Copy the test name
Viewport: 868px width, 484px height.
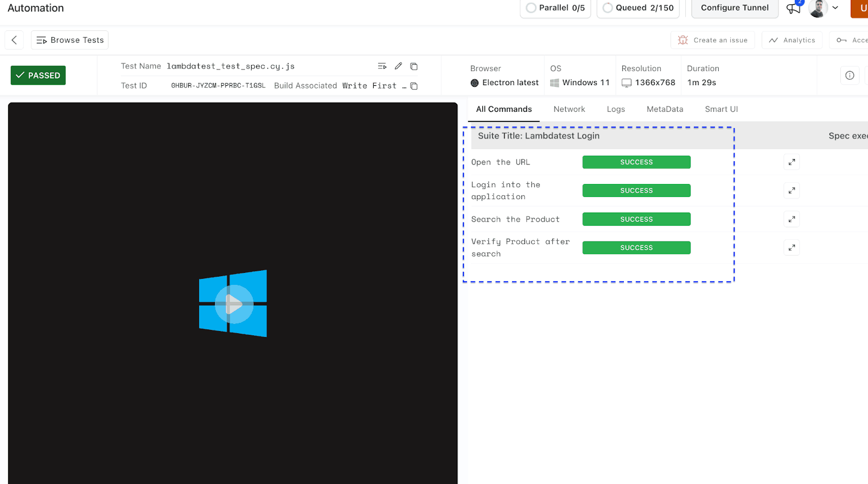[414, 66]
